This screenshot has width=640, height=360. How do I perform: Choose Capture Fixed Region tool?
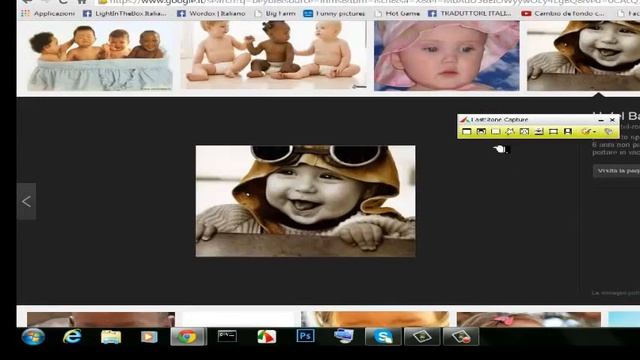[553, 131]
